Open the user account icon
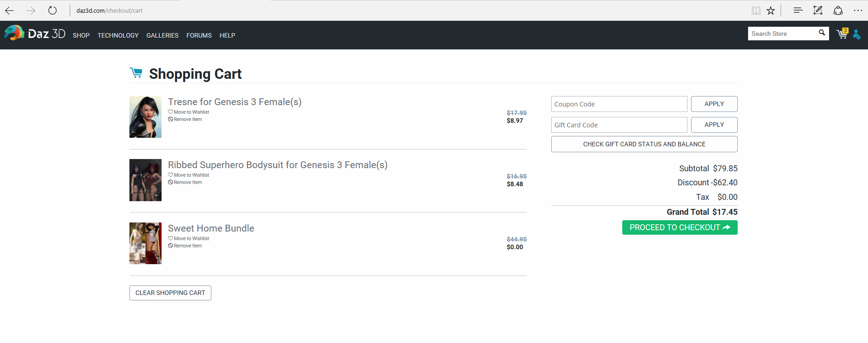Image resolution: width=868 pixels, height=343 pixels. [x=856, y=34]
